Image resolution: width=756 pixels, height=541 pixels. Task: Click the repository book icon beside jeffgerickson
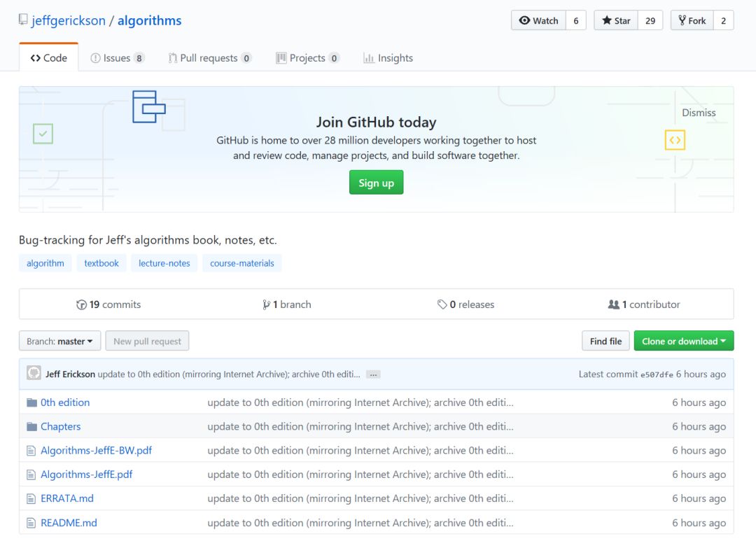(x=23, y=20)
